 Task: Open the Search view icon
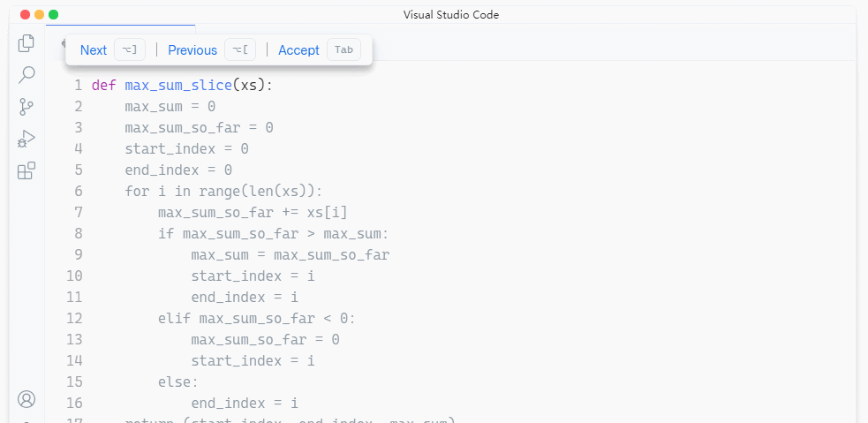[x=26, y=75]
